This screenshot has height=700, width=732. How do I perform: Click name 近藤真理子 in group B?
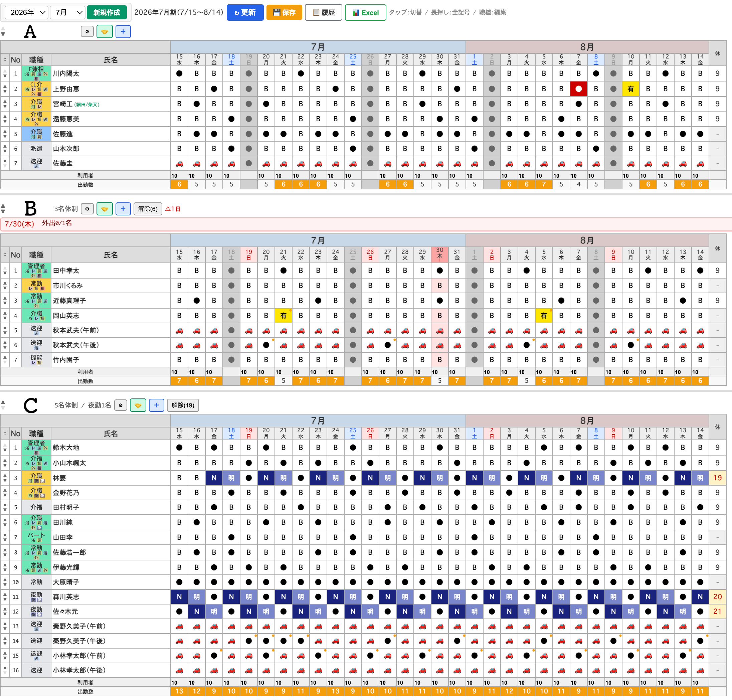point(69,301)
